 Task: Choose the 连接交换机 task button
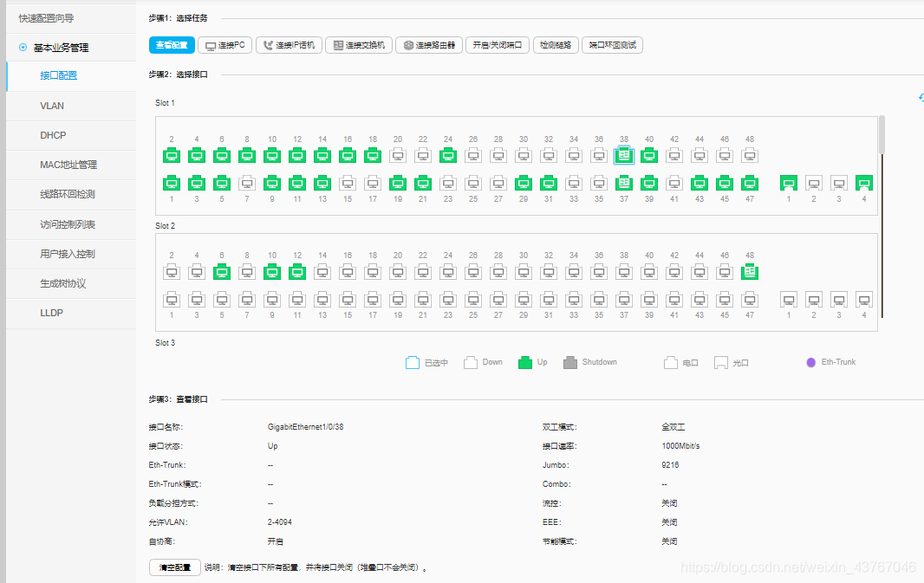[359, 45]
